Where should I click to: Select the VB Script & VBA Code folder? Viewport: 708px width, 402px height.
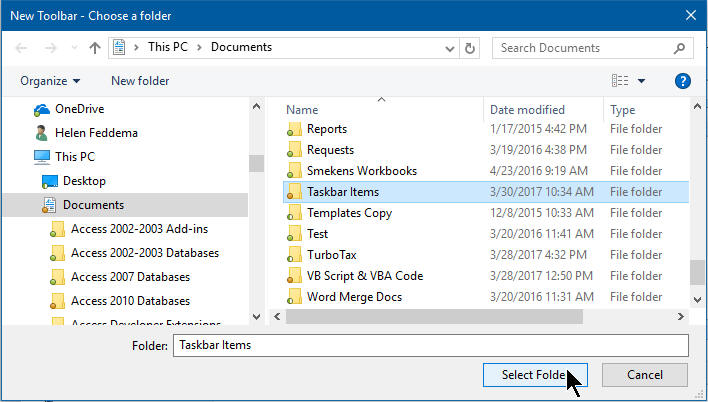[x=365, y=276]
